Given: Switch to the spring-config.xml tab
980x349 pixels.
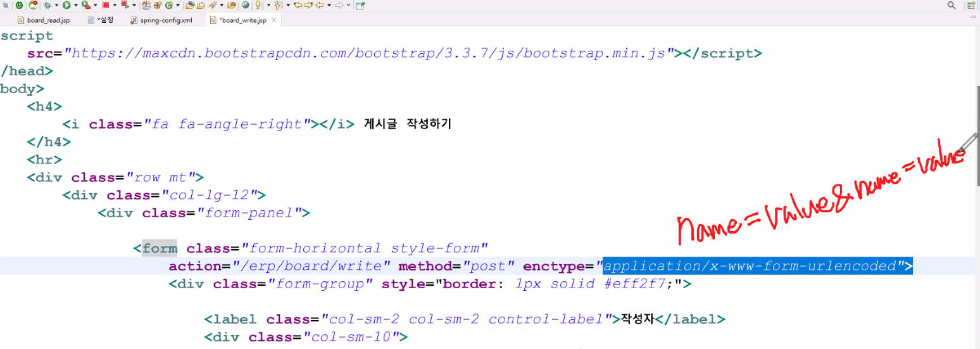Looking at the screenshot, I should point(161,20).
